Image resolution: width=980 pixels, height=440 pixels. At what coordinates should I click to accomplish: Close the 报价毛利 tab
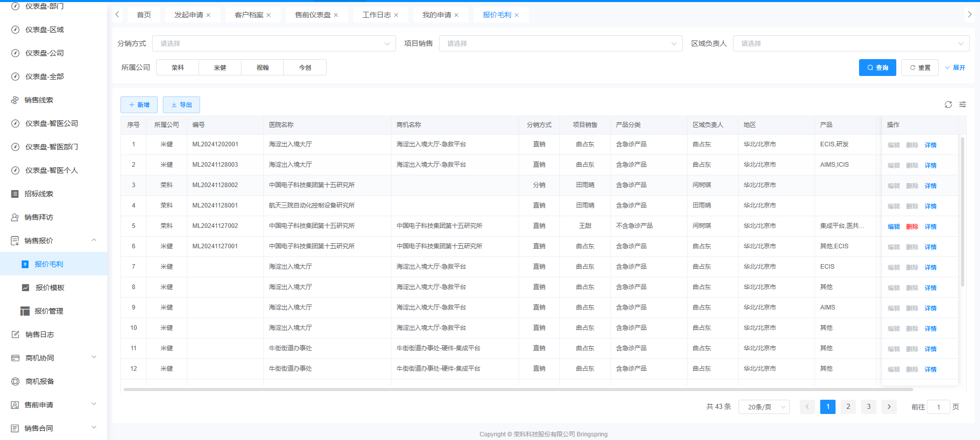517,15
